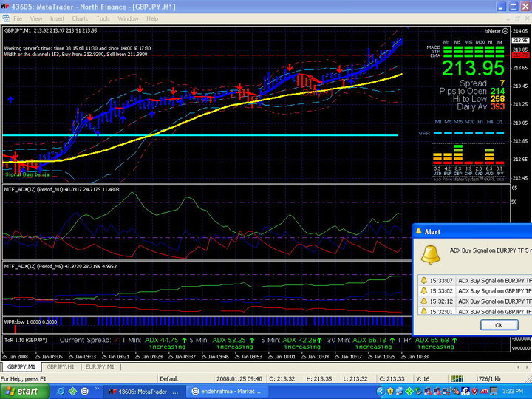Viewport: 532px width, 399px height.
Task: Open the Help menu
Action: tap(152, 18)
